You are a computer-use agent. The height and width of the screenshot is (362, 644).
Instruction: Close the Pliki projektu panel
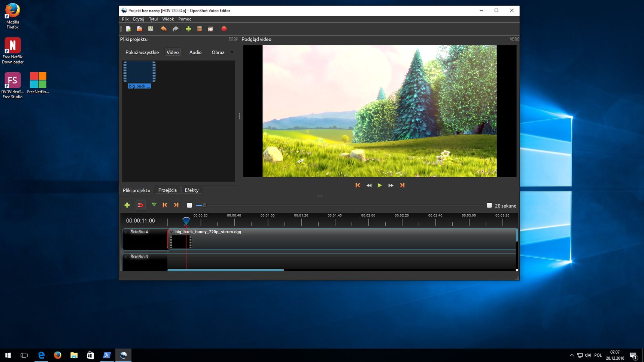[x=236, y=39]
